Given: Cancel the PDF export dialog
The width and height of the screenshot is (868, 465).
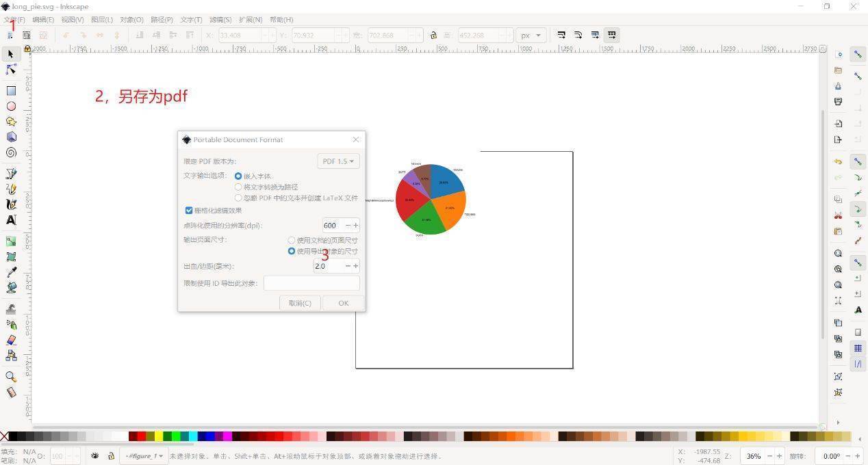Looking at the screenshot, I should (x=300, y=303).
